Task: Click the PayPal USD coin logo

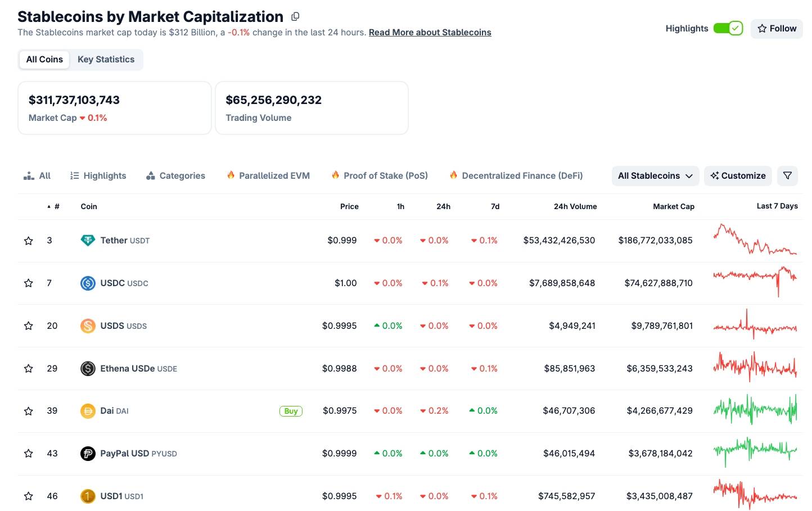Action: pos(88,454)
